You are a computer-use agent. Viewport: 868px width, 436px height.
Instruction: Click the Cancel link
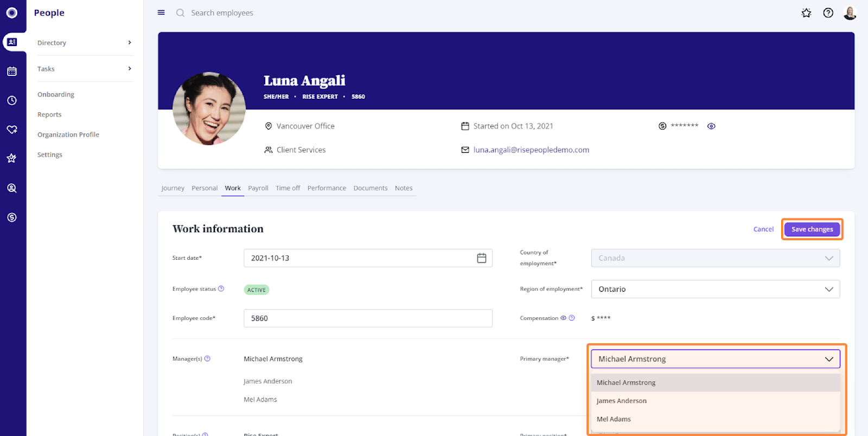click(763, 229)
